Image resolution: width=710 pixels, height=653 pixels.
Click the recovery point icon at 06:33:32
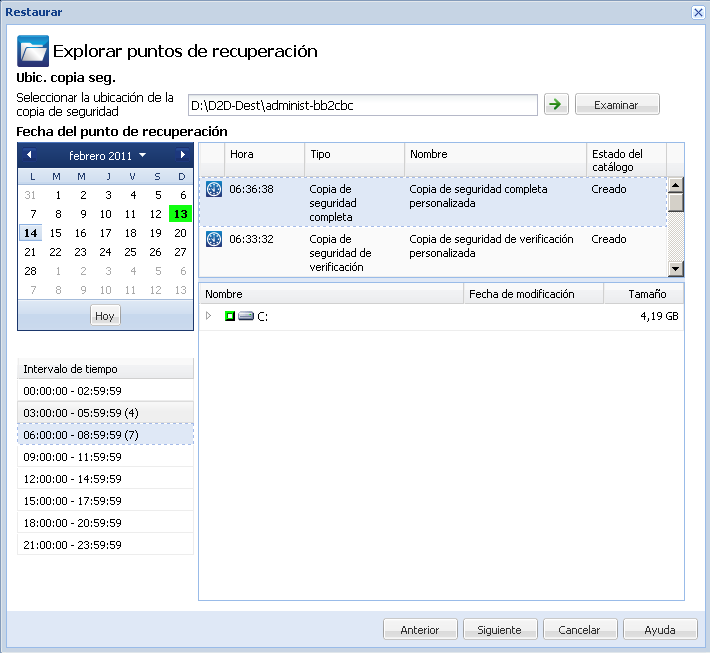tap(213, 240)
